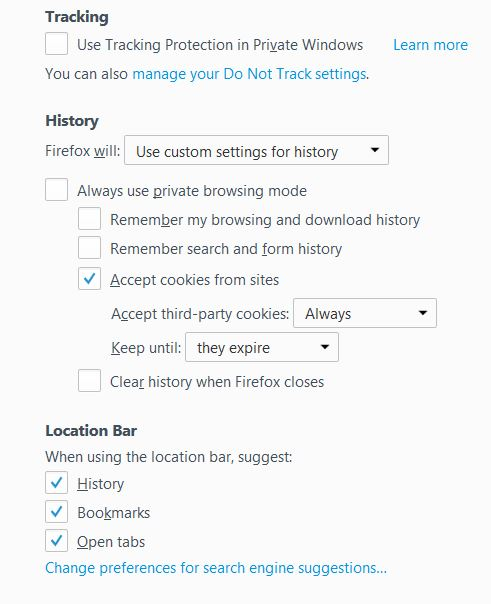491x604 pixels.
Task: Click the arrow of custom history settings
Action: [375, 150]
